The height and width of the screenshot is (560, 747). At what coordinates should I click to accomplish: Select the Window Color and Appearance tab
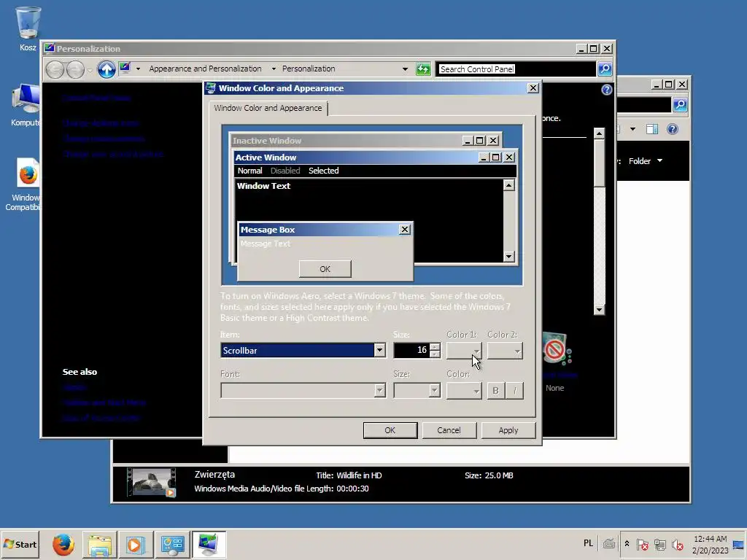tap(268, 108)
